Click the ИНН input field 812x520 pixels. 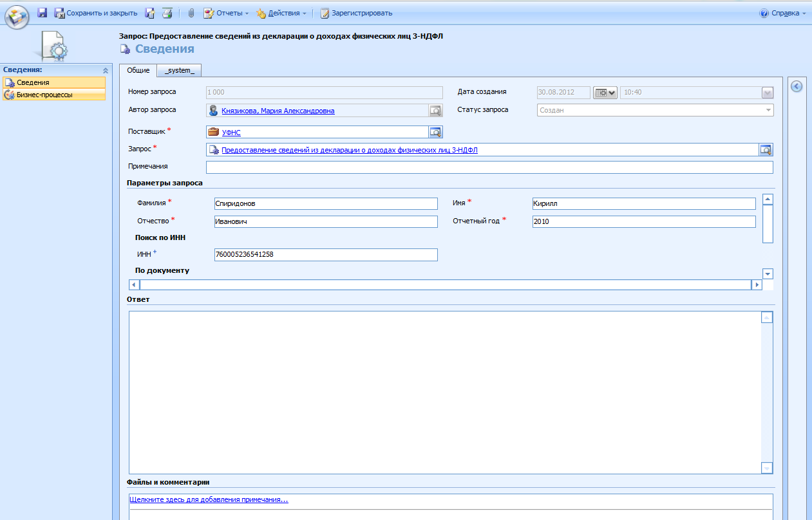pyautogui.click(x=325, y=255)
